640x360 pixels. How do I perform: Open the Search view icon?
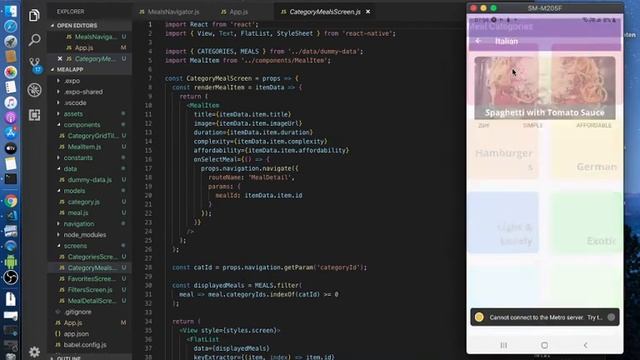click(x=34, y=40)
